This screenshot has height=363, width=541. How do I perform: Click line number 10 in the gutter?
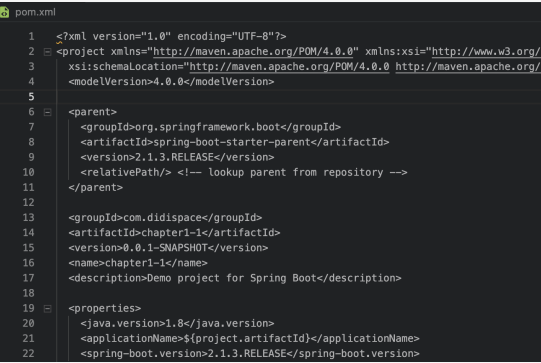29,172
